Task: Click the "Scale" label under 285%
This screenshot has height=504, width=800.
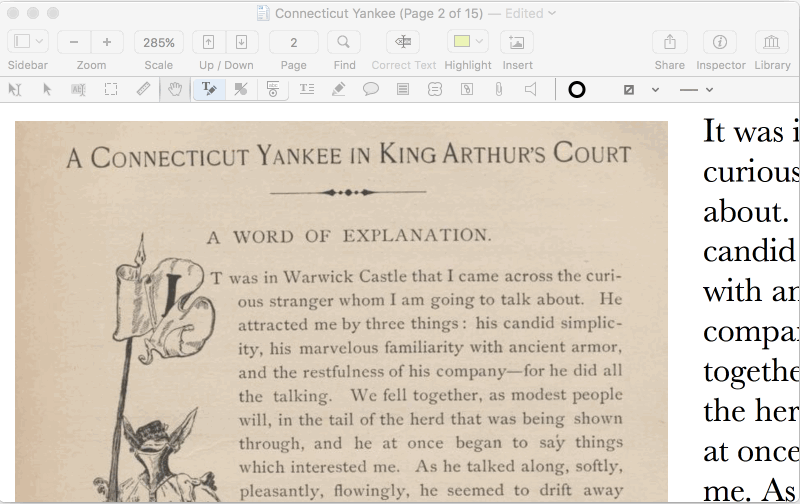Action: 159,65
